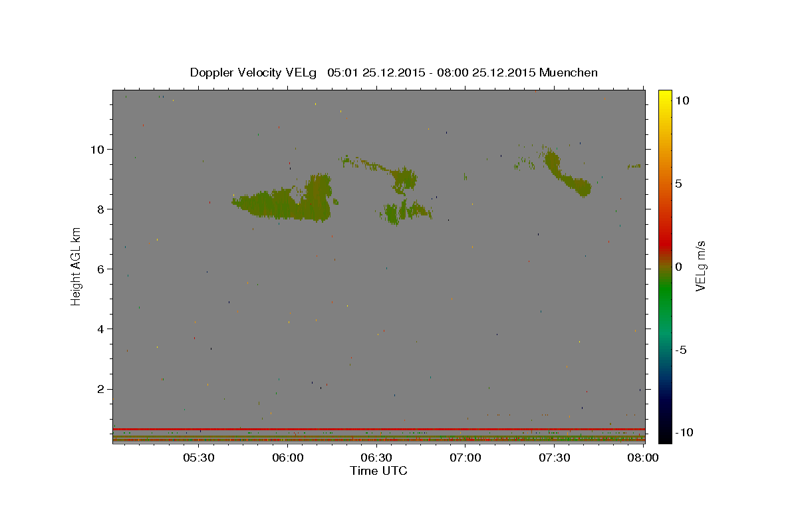798x532 pixels.
Task: Click the colorbar value 0
Action: (x=678, y=266)
